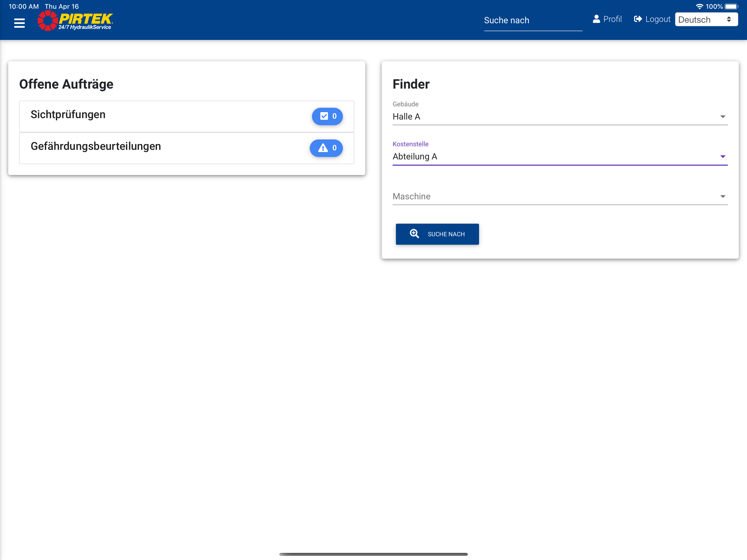Click the Gefährdungsbeurteilungen count badge
The image size is (747, 560).
[326, 148]
